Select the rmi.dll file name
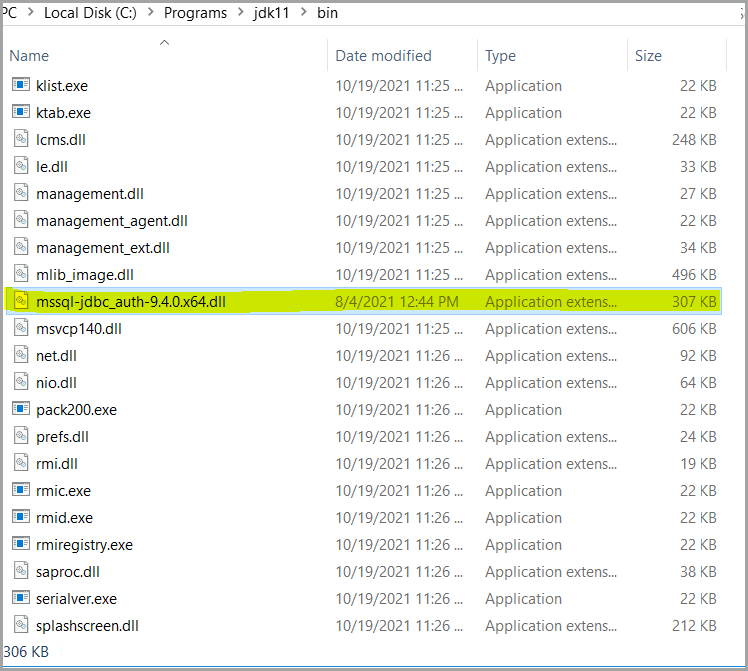The height and width of the screenshot is (671, 748). pyautogui.click(x=56, y=464)
